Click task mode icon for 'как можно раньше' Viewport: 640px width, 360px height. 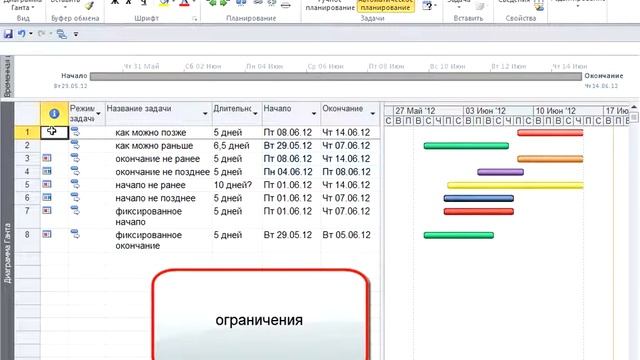tap(75, 144)
